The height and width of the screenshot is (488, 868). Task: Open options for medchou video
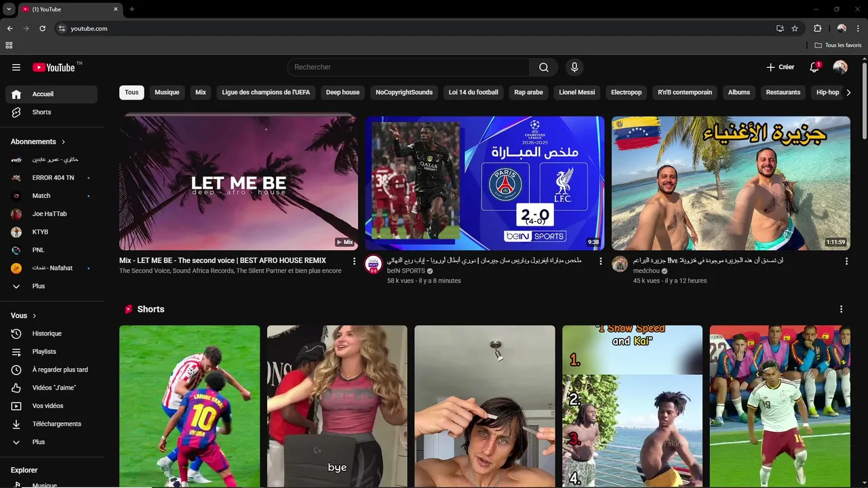(x=846, y=261)
